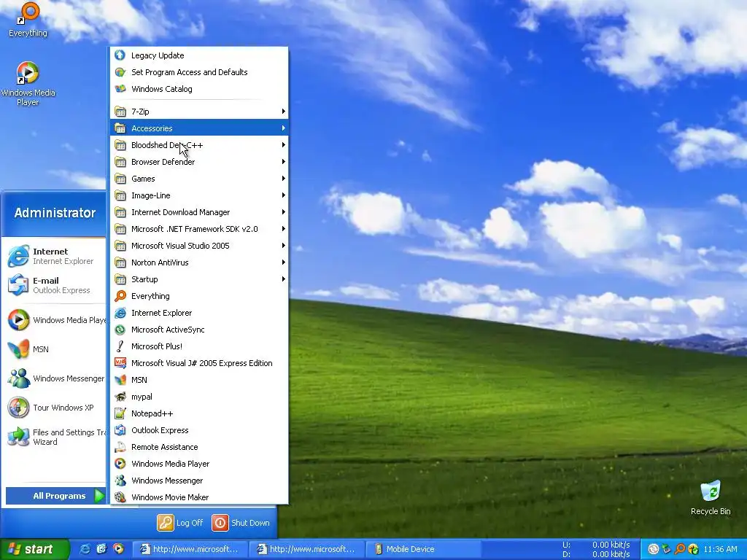The image size is (747, 560).
Task: Open MSN in the All Programs list
Action: [199, 380]
